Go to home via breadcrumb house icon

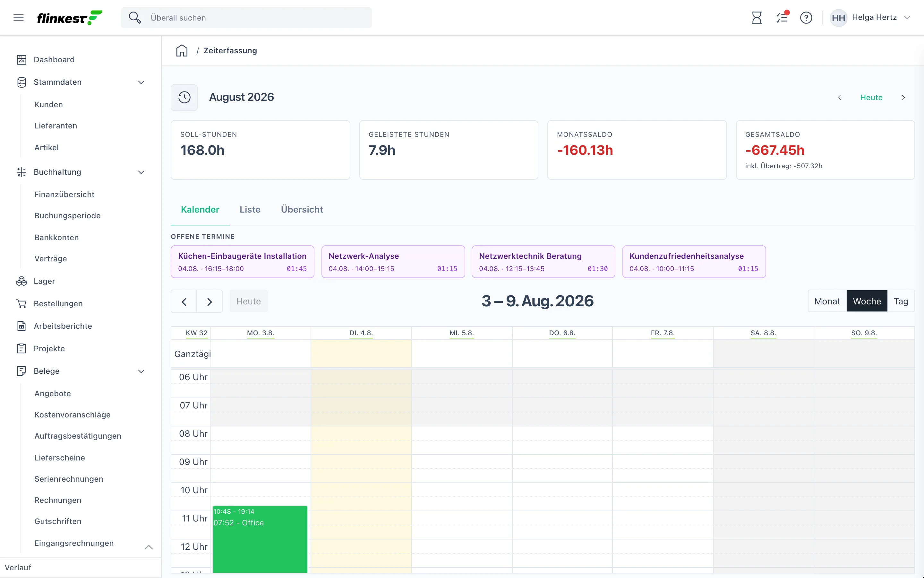[x=182, y=50]
